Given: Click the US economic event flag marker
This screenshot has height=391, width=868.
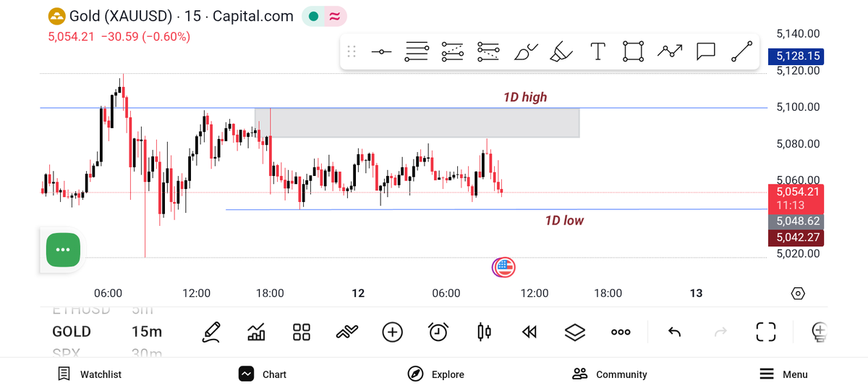Looking at the screenshot, I should 503,268.
